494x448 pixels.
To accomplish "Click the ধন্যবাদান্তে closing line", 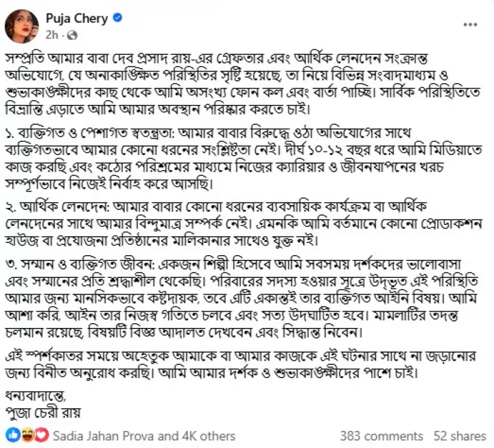I will click(x=36, y=395).
